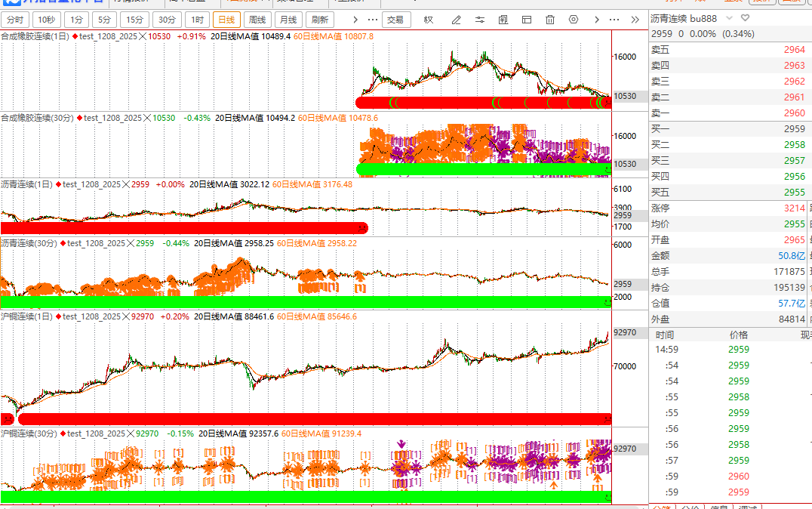This screenshot has width=812, height=509.
Task: Click the trash delete icon
Action: [x=550, y=20]
